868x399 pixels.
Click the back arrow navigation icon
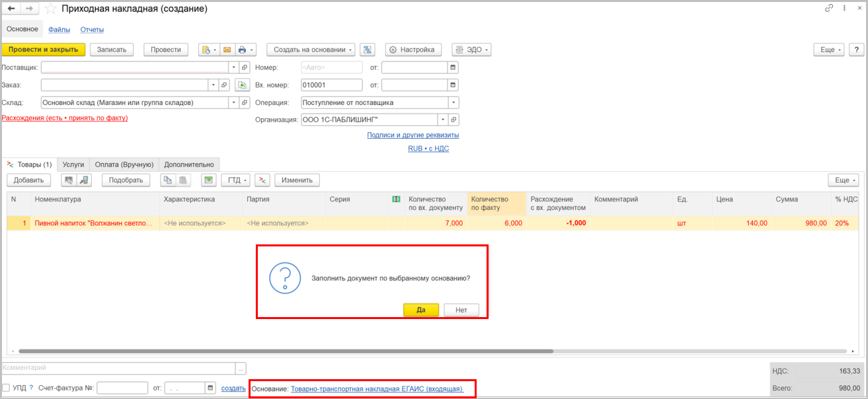coord(11,9)
